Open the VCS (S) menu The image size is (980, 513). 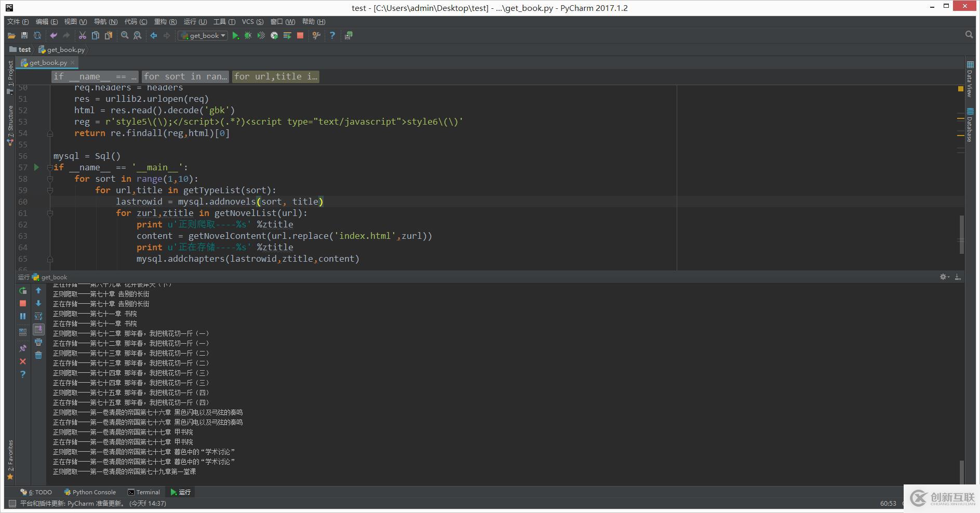(x=252, y=21)
